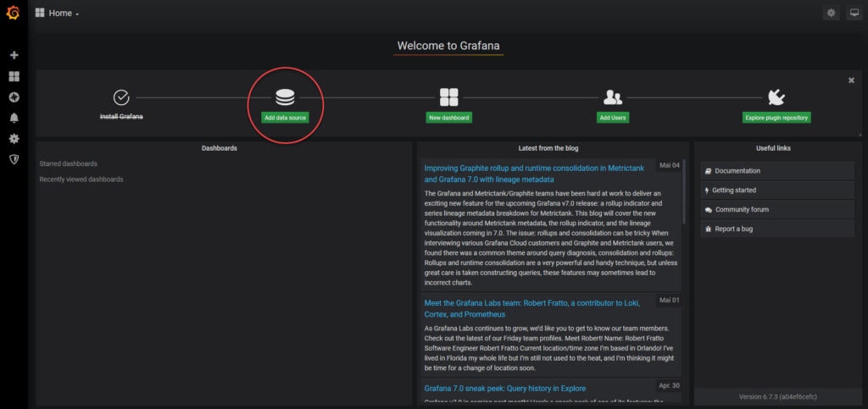868x409 pixels.
Task: Click the Useful links panel title
Action: (x=773, y=148)
